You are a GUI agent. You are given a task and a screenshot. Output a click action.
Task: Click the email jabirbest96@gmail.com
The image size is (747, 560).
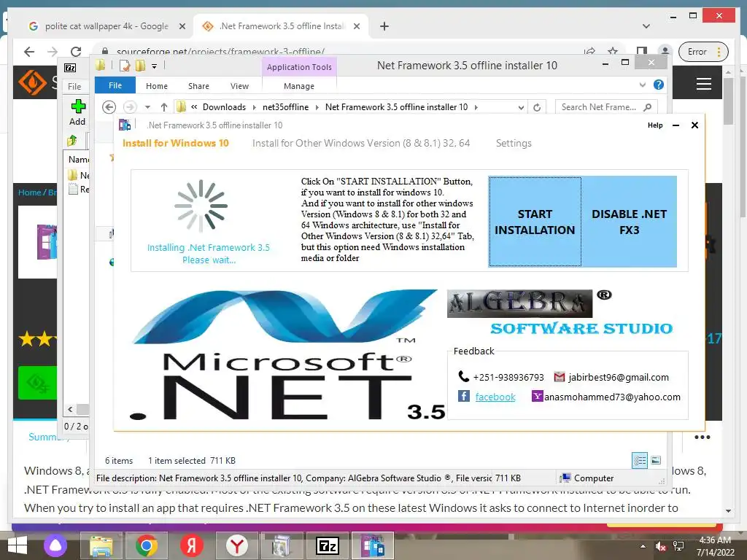(619, 377)
